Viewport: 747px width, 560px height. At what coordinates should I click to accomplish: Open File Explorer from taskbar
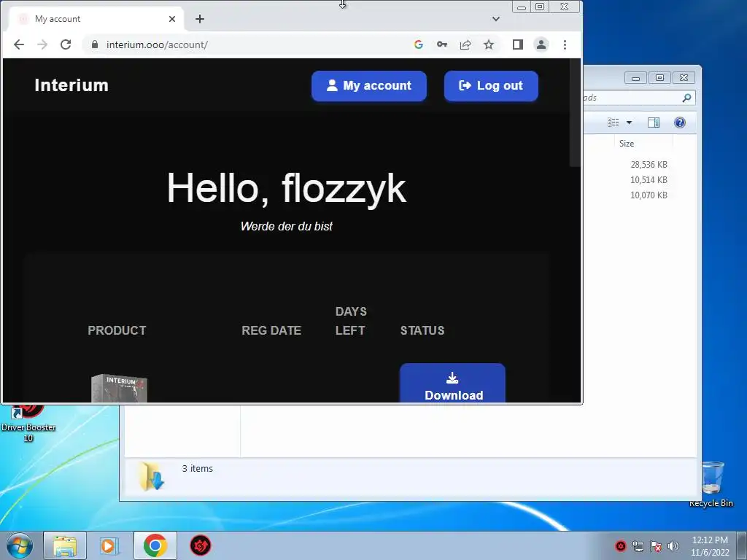(65, 545)
